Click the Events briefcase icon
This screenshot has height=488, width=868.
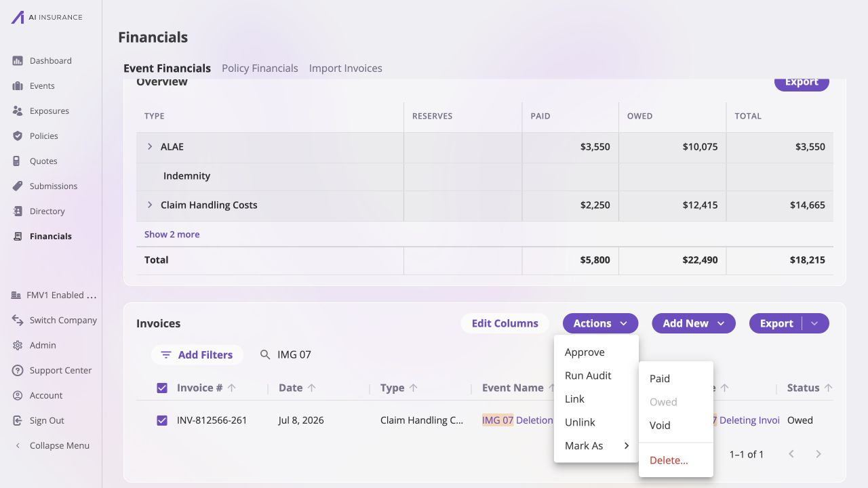pyautogui.click(x=18, y=86)
